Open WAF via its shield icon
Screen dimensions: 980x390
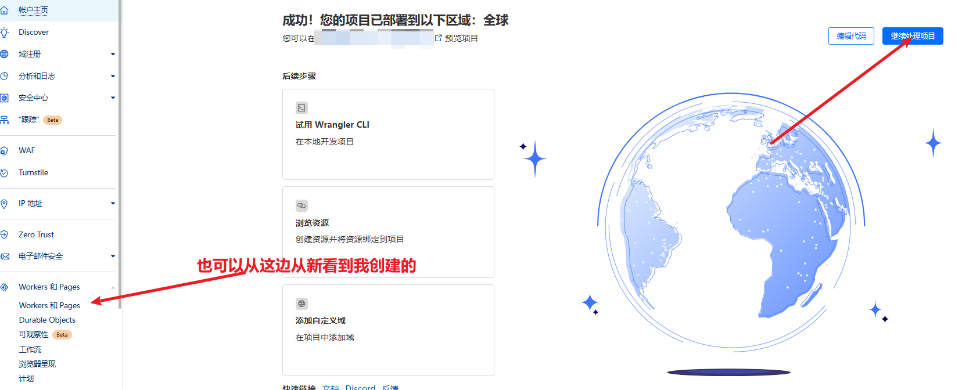click(x=4, y=151)
